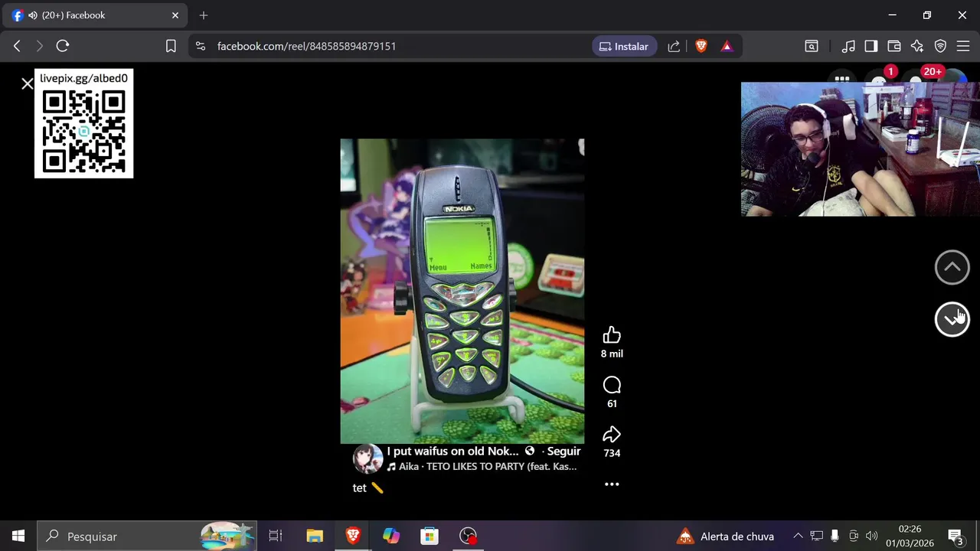Open the tab search icon in toolbar
980x551 pixels.
click(812, 46)
